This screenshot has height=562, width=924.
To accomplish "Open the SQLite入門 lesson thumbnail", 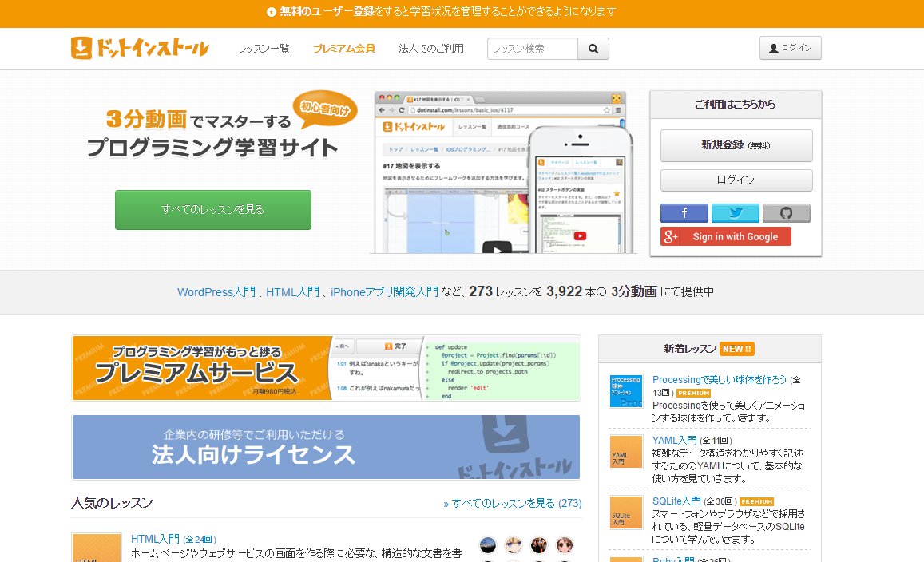I will coord(626,513).
